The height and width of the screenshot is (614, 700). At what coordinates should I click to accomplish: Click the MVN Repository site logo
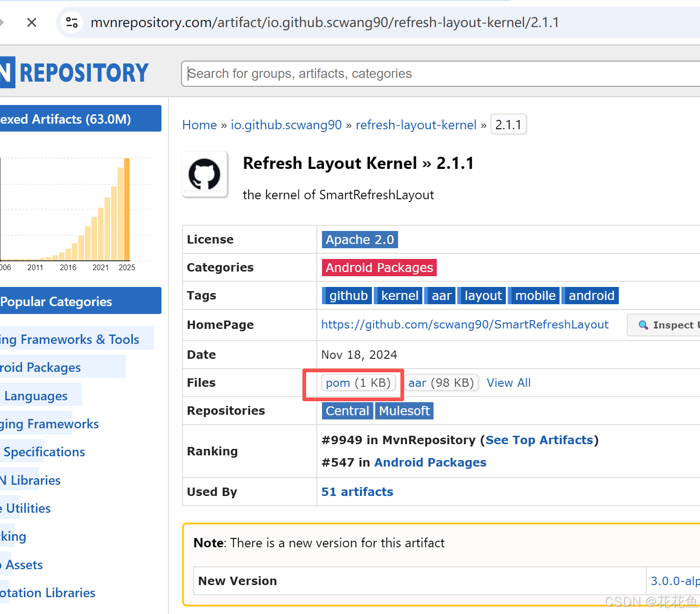coord(75,72)
